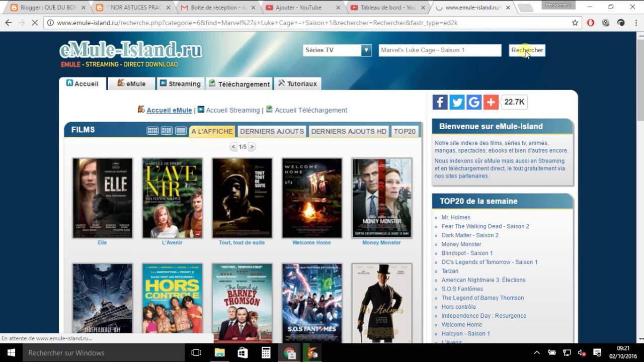Click Dark Matter - Saison 2 link
The width and height of the screenshot is (644, 362).
470,235
